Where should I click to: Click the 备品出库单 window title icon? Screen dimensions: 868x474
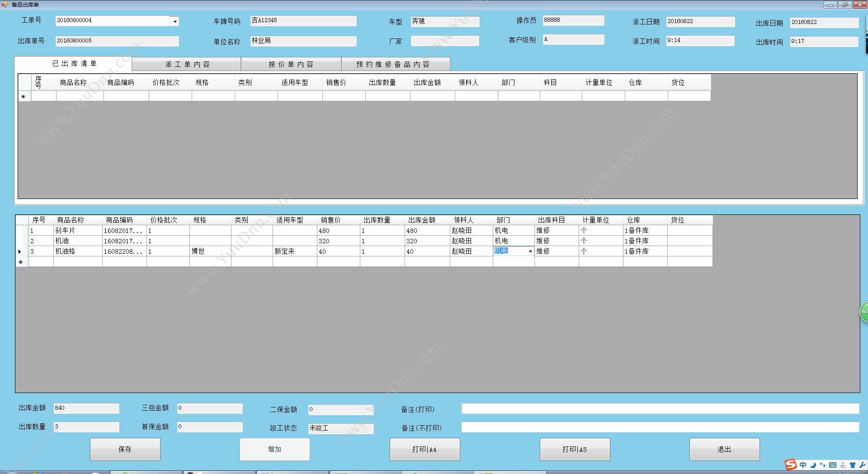[5, 5]
